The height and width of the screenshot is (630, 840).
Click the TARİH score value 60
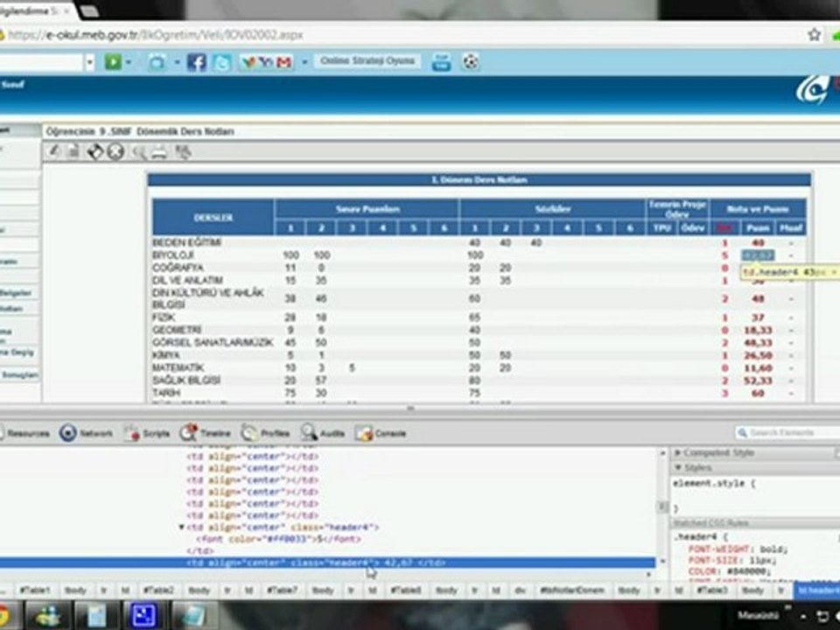click(x=758, y=393)
